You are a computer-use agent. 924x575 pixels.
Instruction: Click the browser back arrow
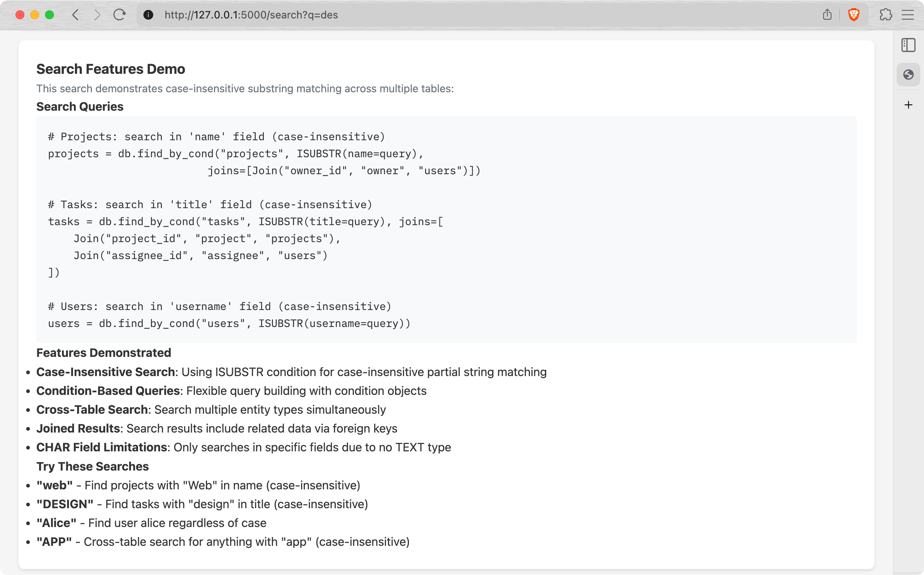(x=76, y=15)
